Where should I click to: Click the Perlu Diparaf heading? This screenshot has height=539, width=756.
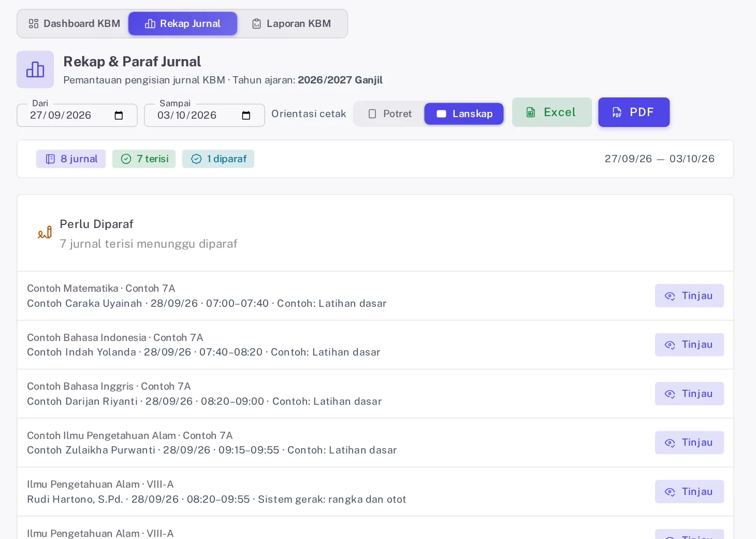pos(96,224)
